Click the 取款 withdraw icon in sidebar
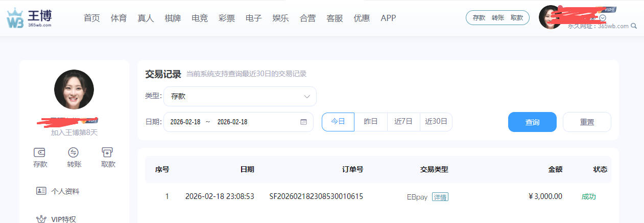 108,152
